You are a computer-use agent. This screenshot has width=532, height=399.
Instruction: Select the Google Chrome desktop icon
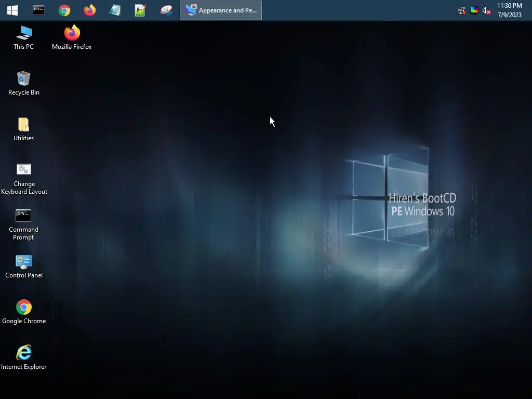pyautogui.click(x=24, y=312)
